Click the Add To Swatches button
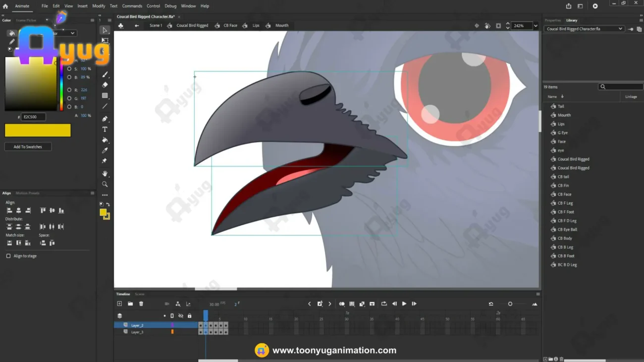Image resolution: width=644 pixels, height=362 pixels. point(28,147)
